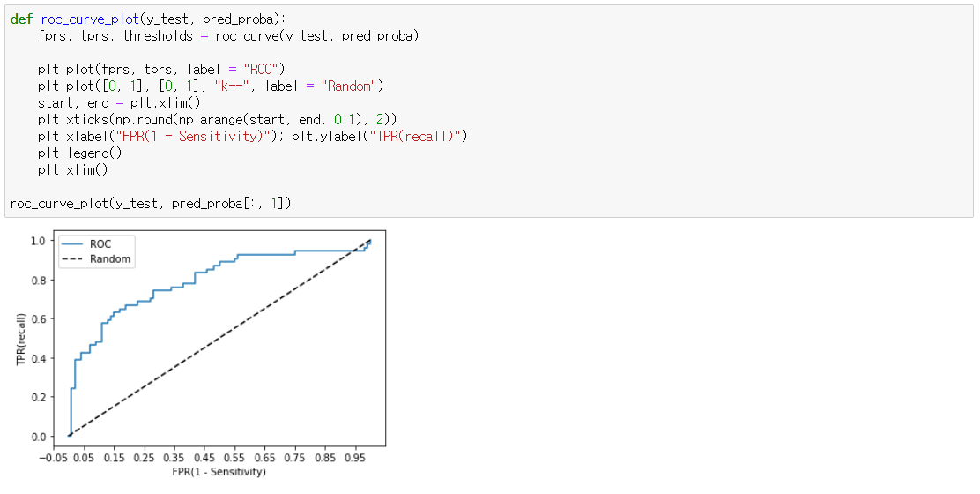
Task: Click the 0.55 x-axis tick label
Action: (235, 458)
